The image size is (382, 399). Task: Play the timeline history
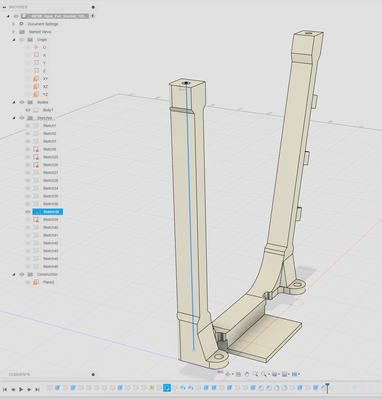click(21, 389)
